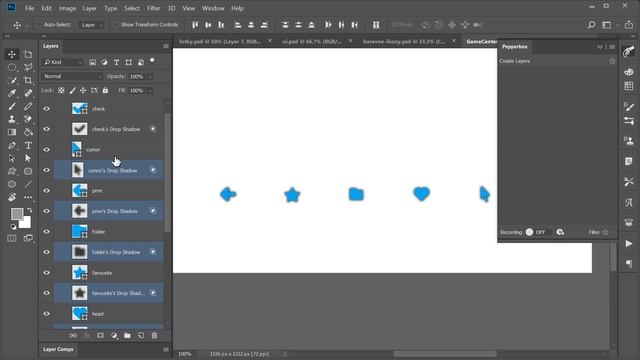This screenshot has height=360, width=640.
Task: Select the Move tool in the toolbox
Action: click(12, 54)
